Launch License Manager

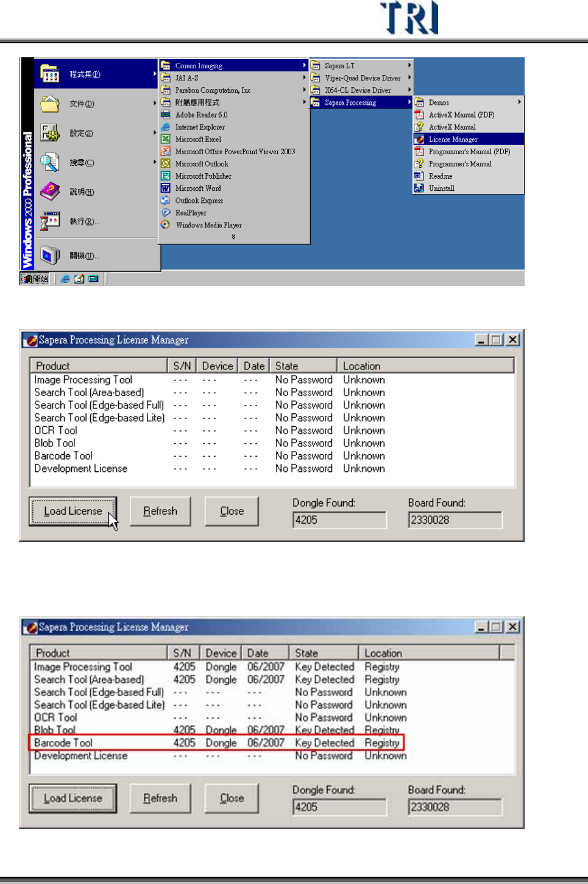[x=468, y=139]
